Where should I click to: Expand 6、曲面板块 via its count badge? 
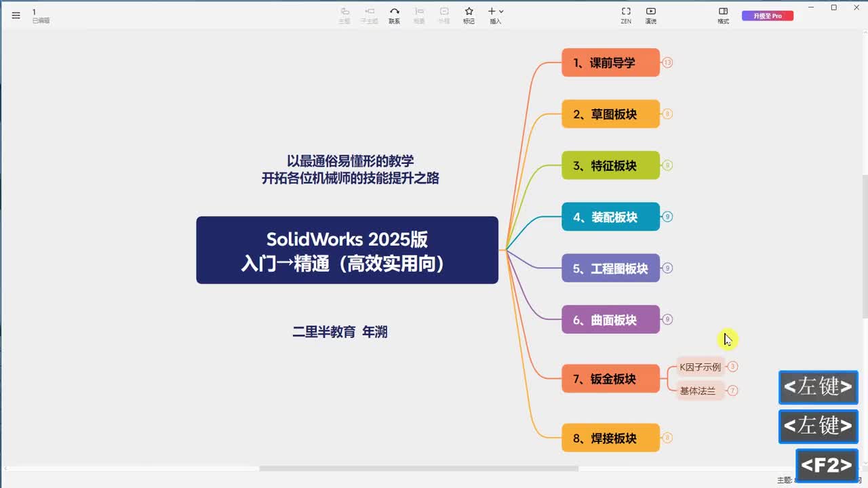(667, 319)
